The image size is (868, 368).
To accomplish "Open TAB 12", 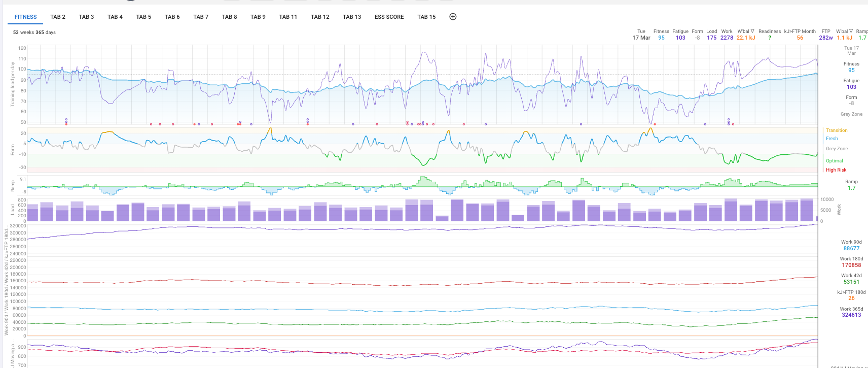I will (320, 17).
